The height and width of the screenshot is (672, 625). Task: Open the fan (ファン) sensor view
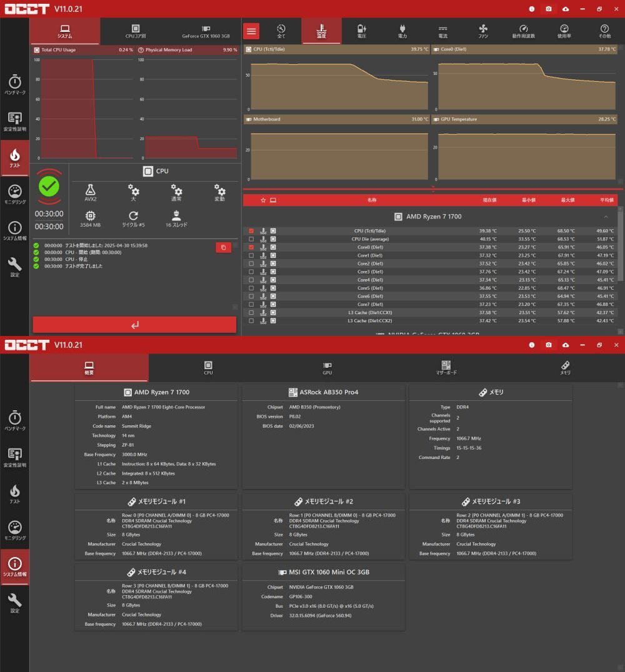tap(483, 31)
